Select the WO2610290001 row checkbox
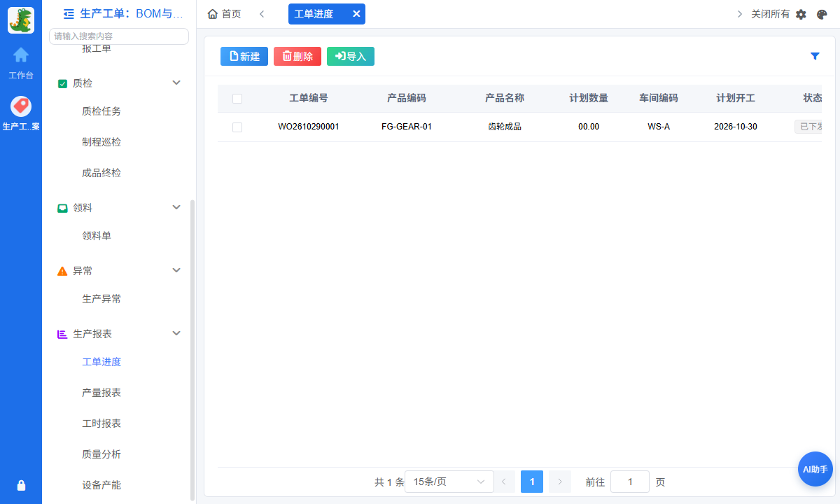 (237, 127)
